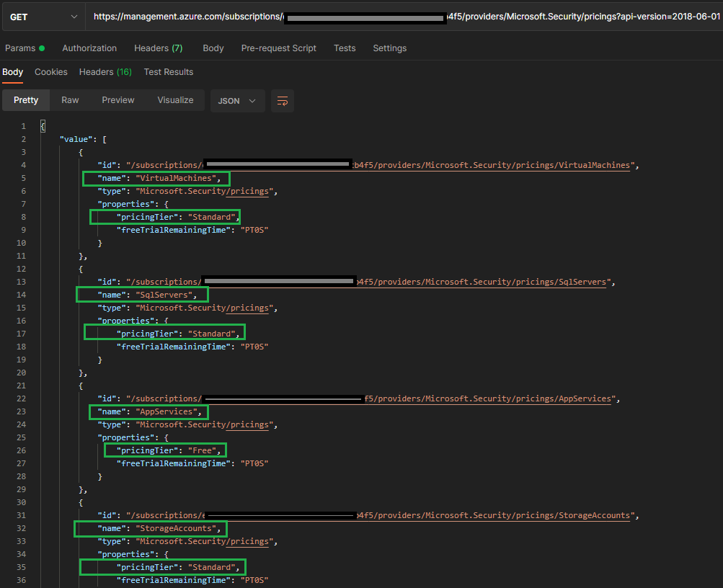Screen dimensions: 723x588
Task: Open the Test Results tab
Action: pyautogui.click(x=169, y=72)
